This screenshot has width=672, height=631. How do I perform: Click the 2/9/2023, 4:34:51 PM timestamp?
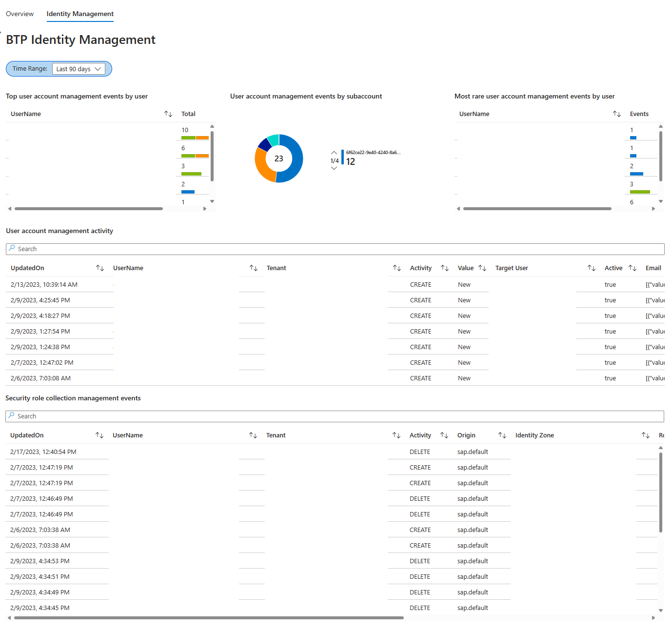click(x=40, y=576)
